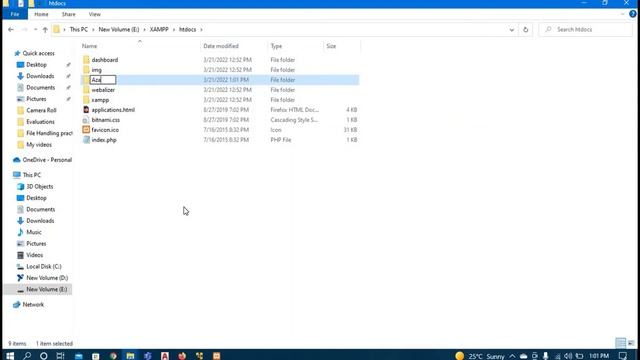Click inside the folder rename text box

click(103, 80)
